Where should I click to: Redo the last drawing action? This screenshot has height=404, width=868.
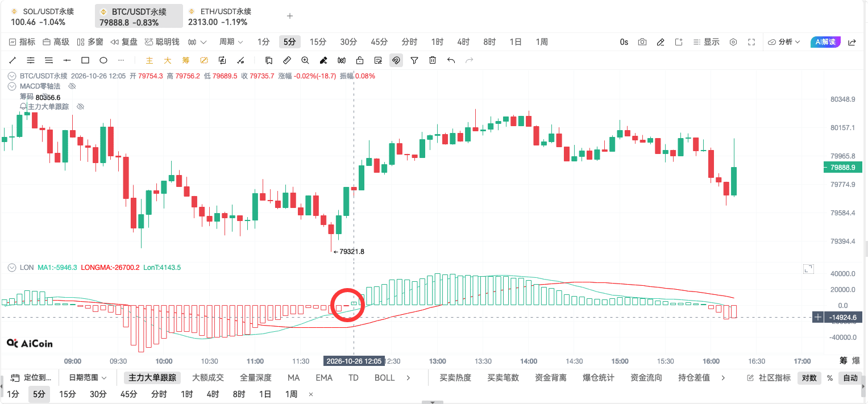pyautogui.click(x=469, y=60)
